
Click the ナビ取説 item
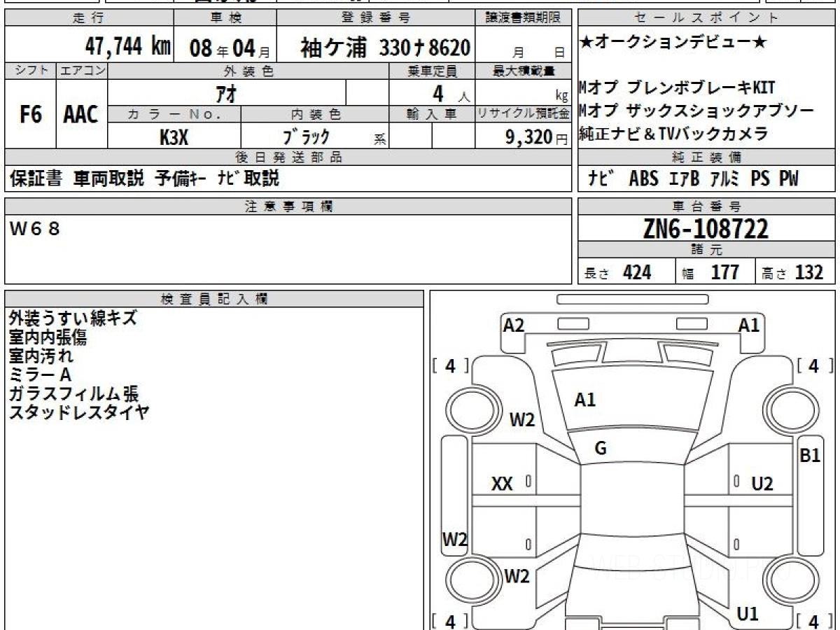(x=248, y=178)
